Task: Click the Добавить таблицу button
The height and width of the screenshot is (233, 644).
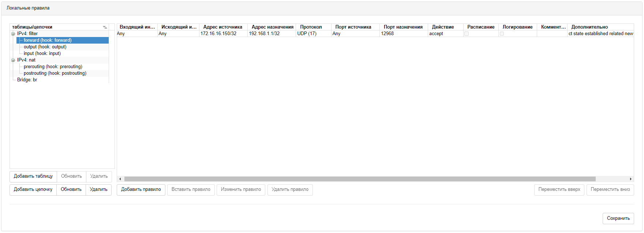Action: tap(33, 176)
